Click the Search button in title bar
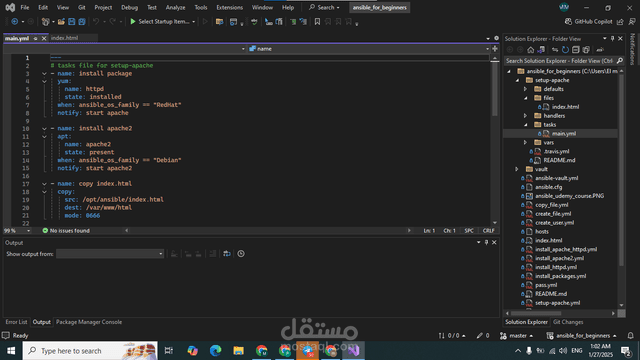640x360 pixels. point(324,7)
